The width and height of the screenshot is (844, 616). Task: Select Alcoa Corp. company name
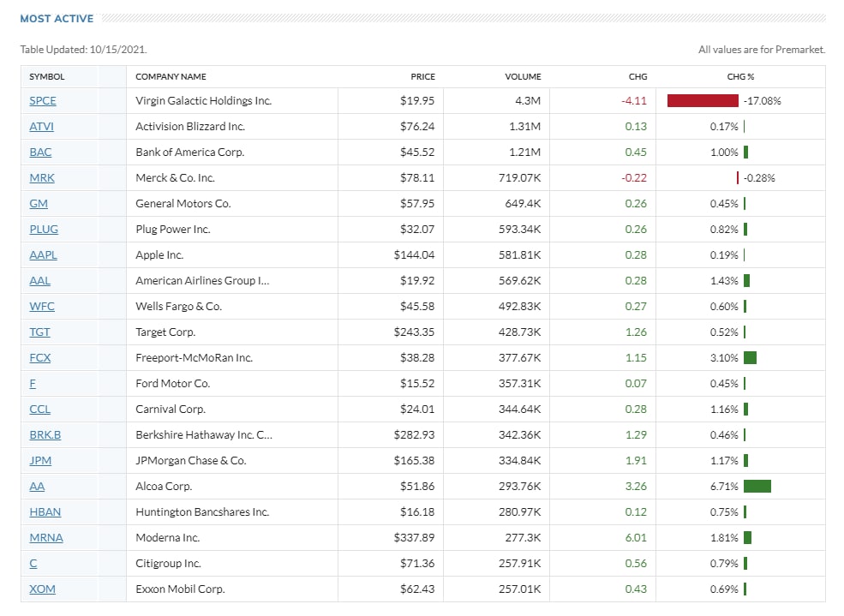pyautogui.click(x=164, y=487)
